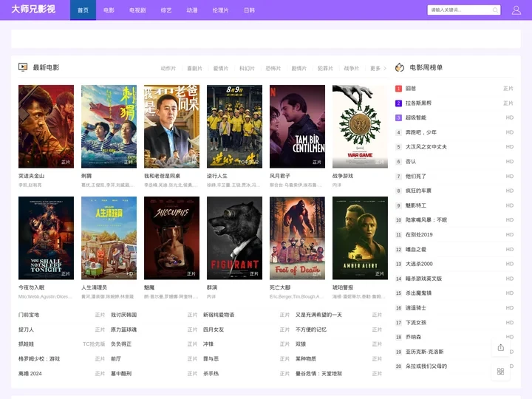Click the search magnifier icon

[x=495, y=10]
